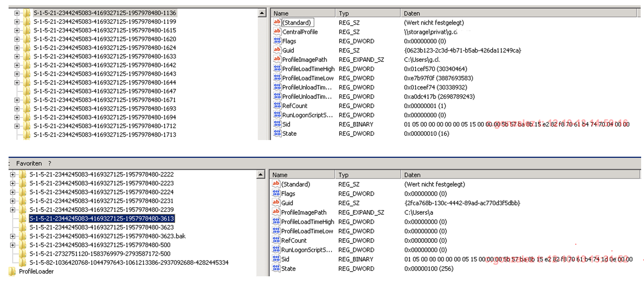This screenshot has width=644, height=282.
Task: Sort by Typ column in lower window
Action: click(368, 175)
